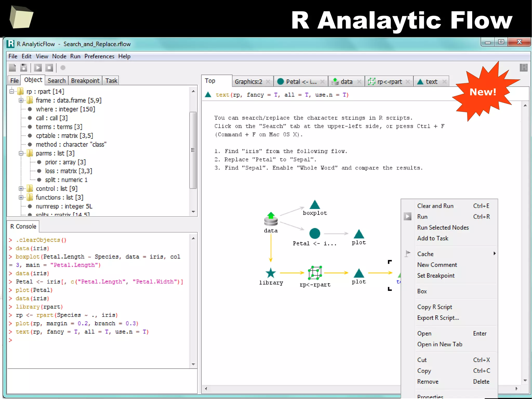
Task: Switch to the Top tab
Action: pyautogui.click(x=217, y=81)
